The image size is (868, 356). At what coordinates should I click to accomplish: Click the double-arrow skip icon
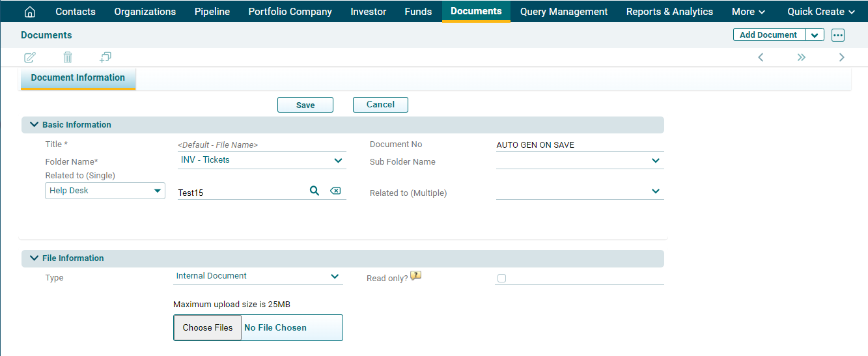(x=801, y=57)
